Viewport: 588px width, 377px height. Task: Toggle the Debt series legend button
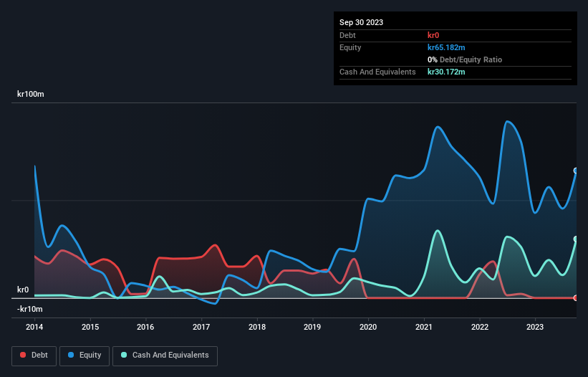(34, 355)
